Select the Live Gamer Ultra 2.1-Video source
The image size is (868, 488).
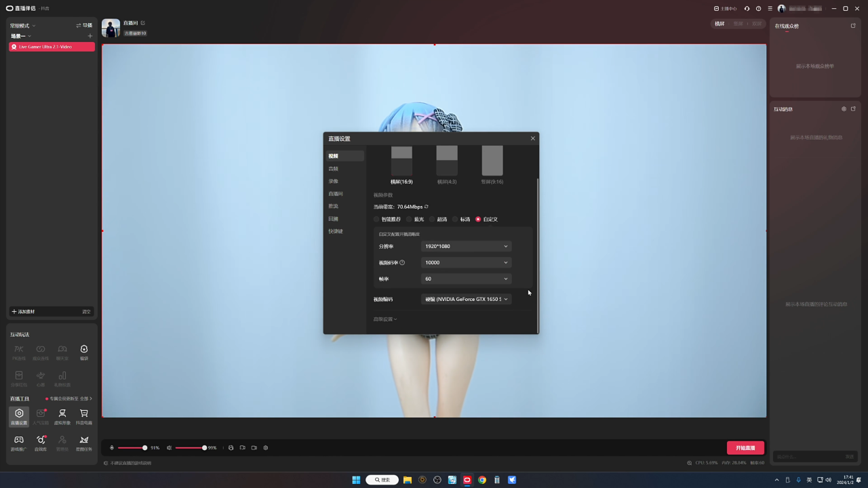[x=52, y=47]
